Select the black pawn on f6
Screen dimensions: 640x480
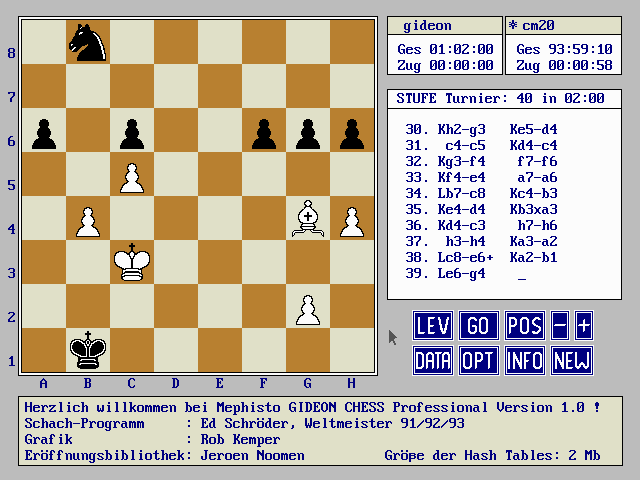[264, 134]
